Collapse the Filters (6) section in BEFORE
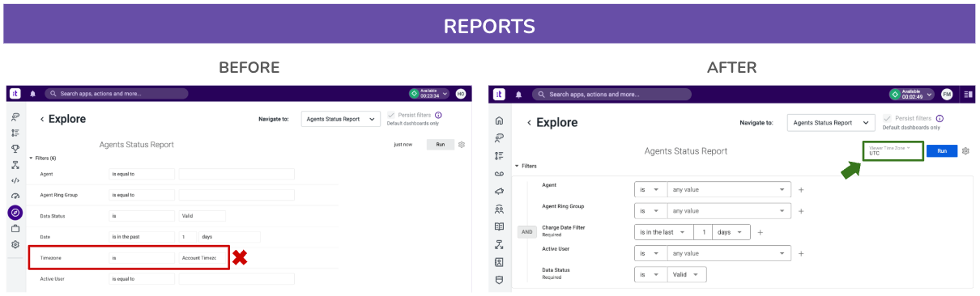Image resolution: width=980 pixels, height=296 pixels. click(42, 158)
